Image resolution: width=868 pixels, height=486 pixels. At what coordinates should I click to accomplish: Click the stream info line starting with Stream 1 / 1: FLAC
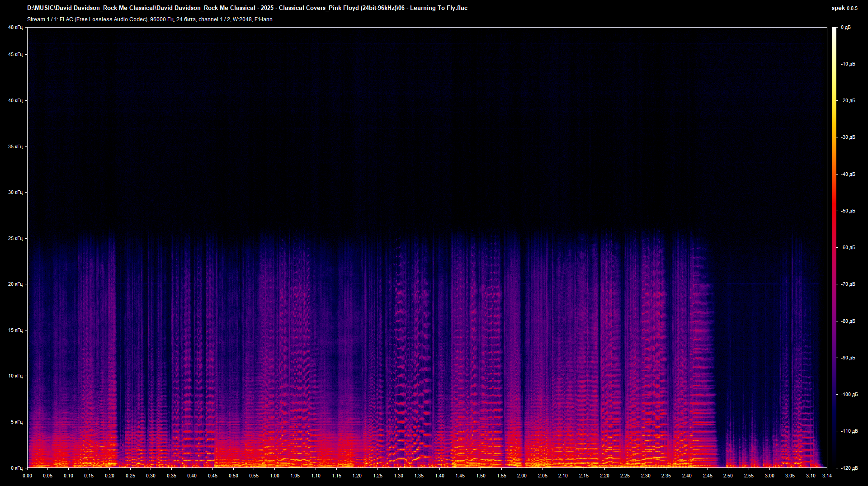click(150, 19)
